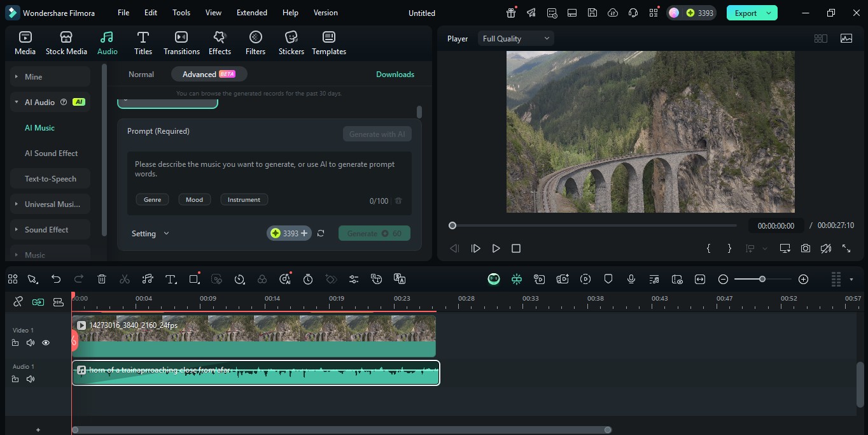The width and height of the screenshot is (868, 435).
Task: Click the trash icon inside the prompt box
Action: coord(398,201)
